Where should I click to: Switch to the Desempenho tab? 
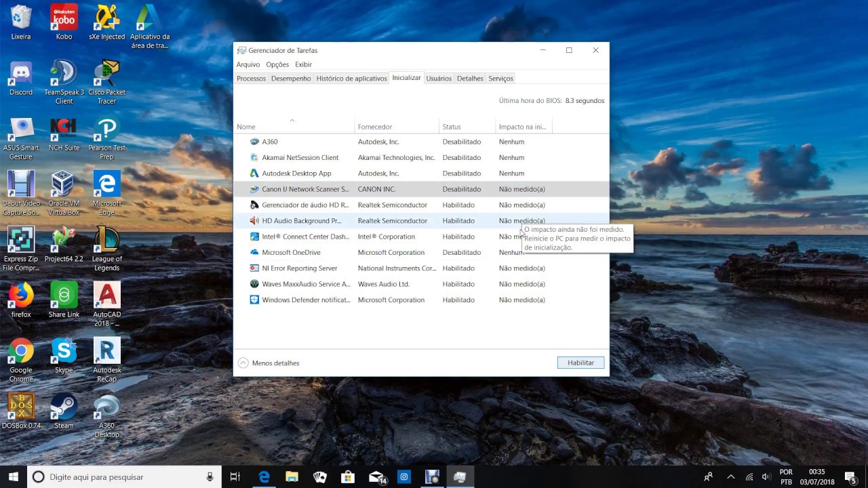tap(291, 78)
